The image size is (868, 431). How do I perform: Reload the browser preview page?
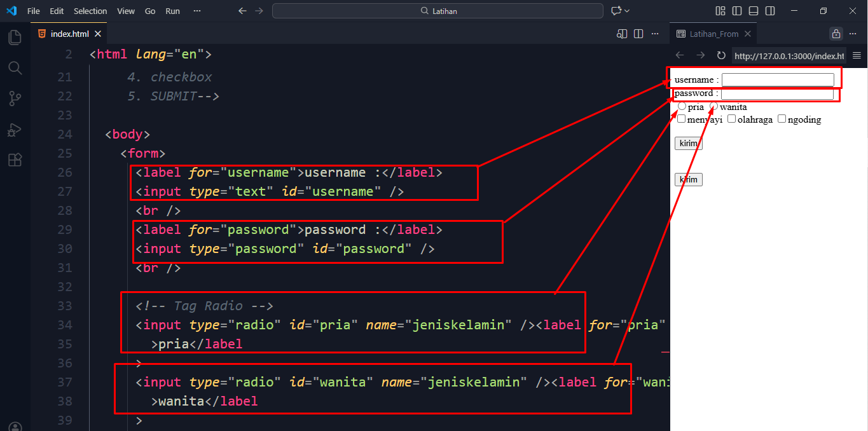(720, 56)
